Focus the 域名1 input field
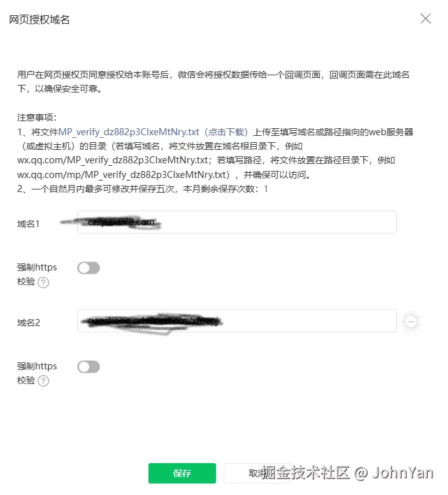This screenshot has height=495, width=448. tap(237, 222)
